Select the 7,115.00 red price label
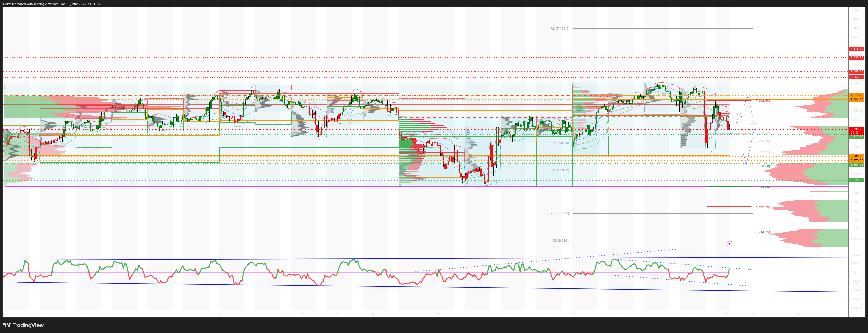This screenshot has height=333, width=868. 856,49
